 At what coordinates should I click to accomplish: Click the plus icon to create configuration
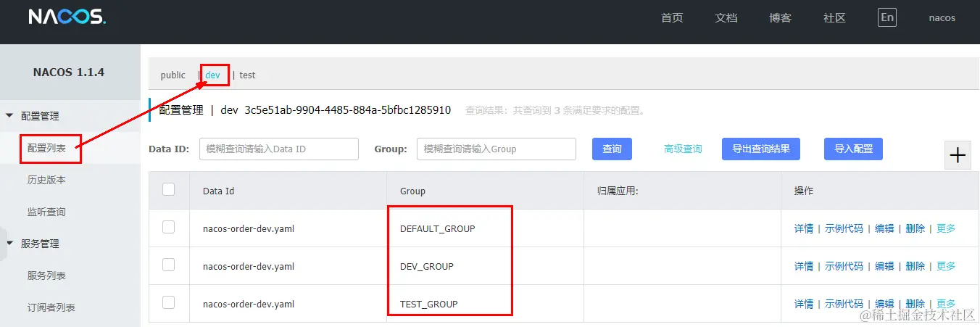tap(958, 155)
